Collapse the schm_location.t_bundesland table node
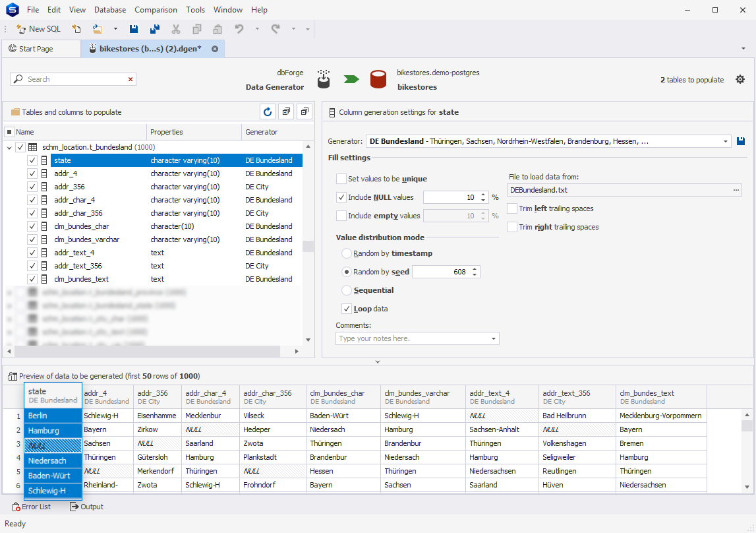756x533 pixels. click(x=9, y=148)
